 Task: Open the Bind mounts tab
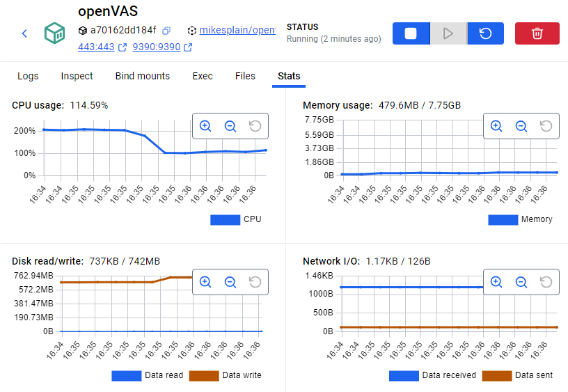pos(143,76)
